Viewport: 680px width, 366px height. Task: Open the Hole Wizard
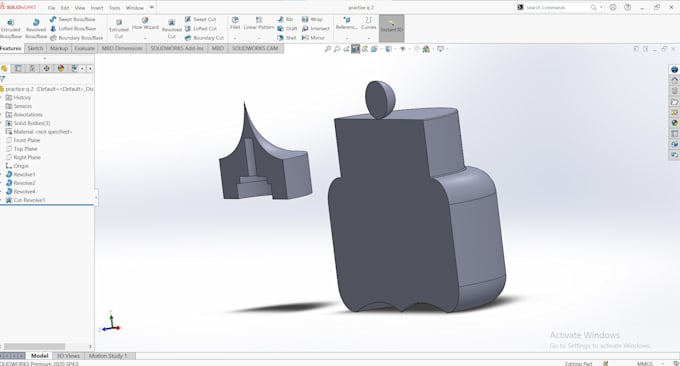[x=145, y=23]
